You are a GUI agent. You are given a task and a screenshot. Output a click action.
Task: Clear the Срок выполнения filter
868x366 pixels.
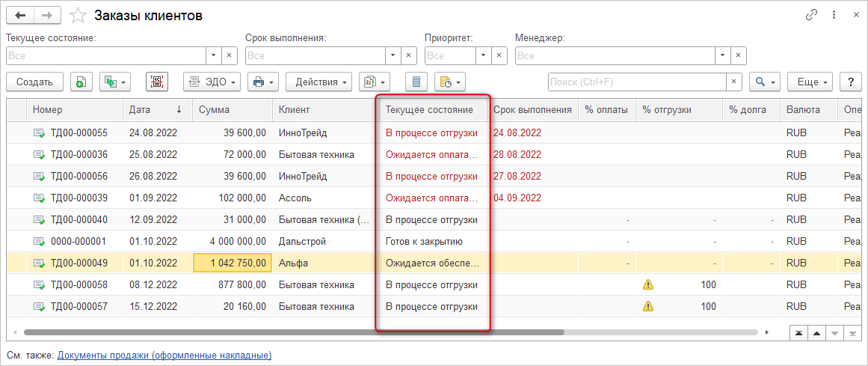[408, 56]
